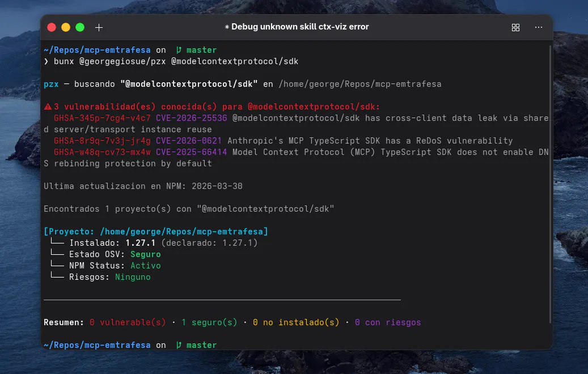Click the 'Estado OSV:' label
The image size is (588, 374).
[x=97, y=254]
